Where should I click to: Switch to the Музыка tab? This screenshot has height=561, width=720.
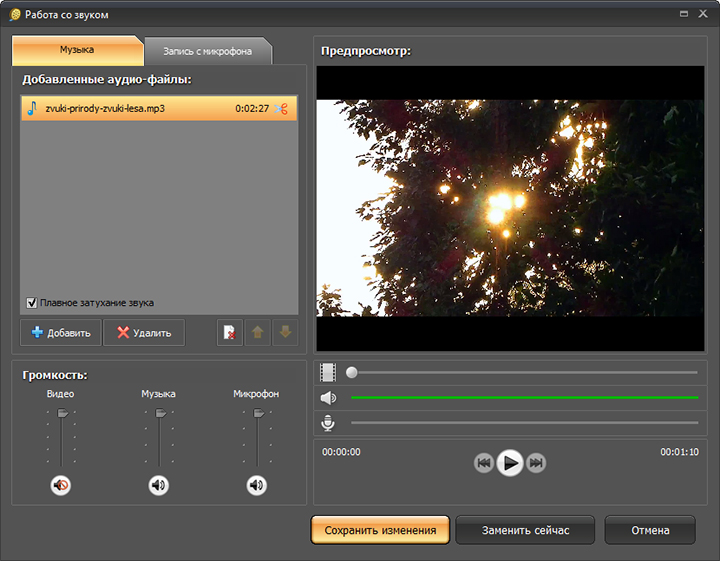(77, 50)
